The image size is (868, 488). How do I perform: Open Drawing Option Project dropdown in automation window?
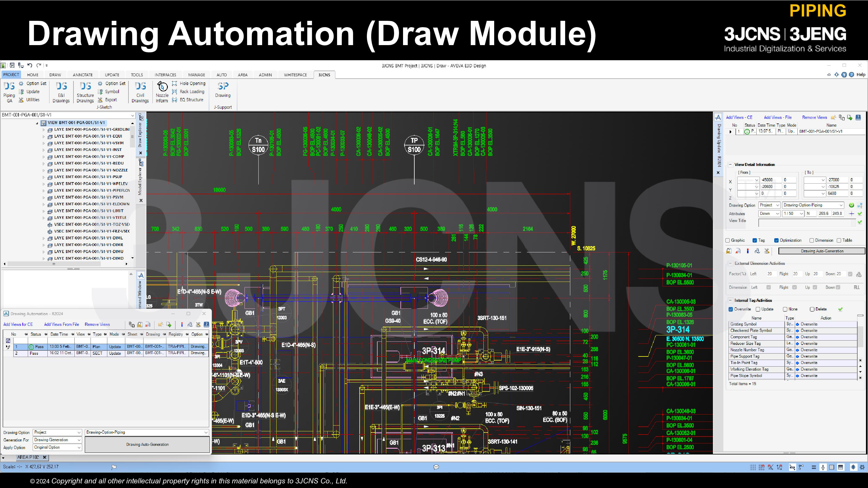click(57, 432)
